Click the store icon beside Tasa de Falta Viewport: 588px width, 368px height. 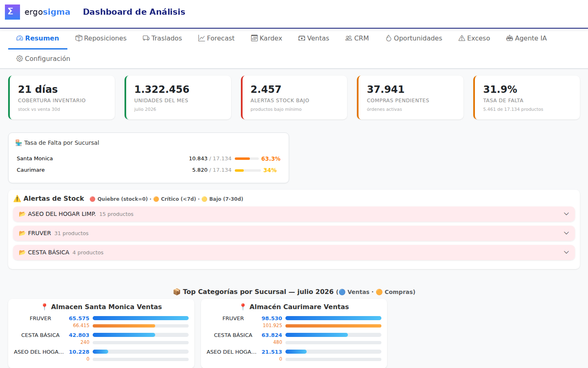pyautogui.click(x=19, y=143)
